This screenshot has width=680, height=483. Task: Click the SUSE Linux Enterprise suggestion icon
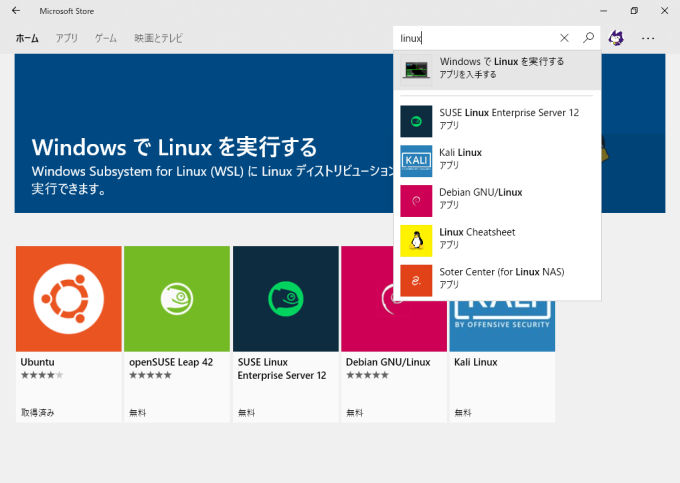pos(416,121)
